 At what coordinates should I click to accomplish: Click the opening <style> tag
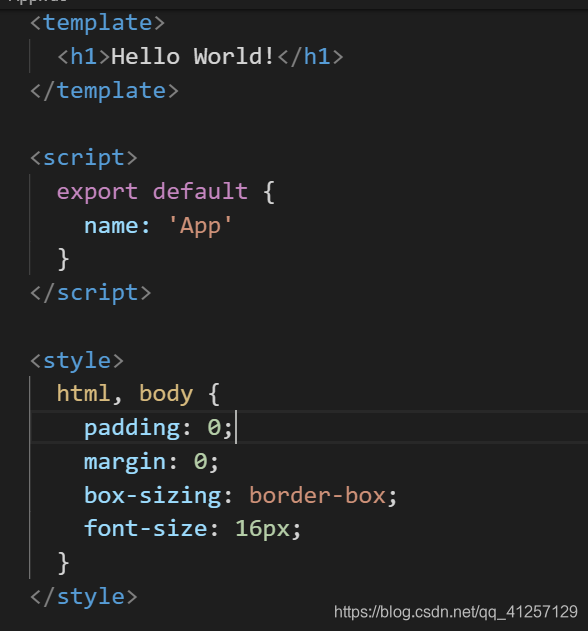tap(77, 361)
